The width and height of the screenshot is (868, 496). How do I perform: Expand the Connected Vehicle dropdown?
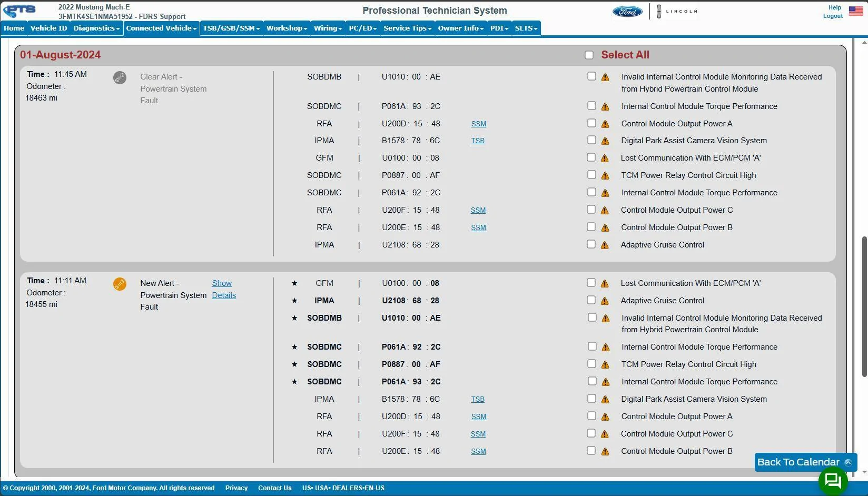click(161, 28)
